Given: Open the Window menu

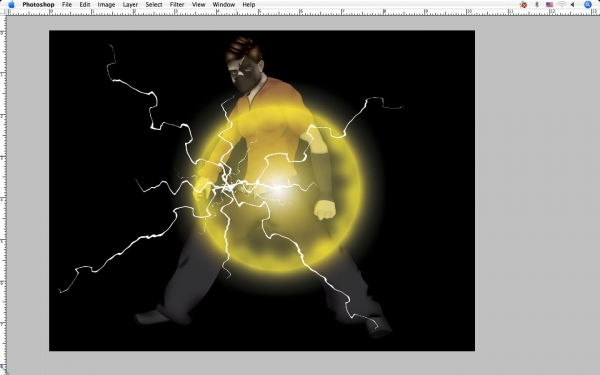Looking at the screenshot, I should (x=223, y=5).
